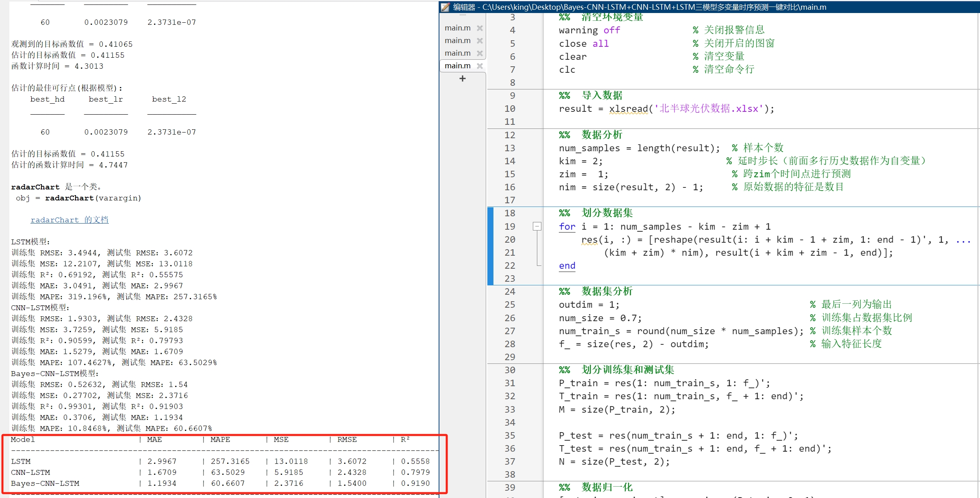Click the 'clc' statement in the editor
The width and height of the screenshot is (980, 498).
(567, 70)
